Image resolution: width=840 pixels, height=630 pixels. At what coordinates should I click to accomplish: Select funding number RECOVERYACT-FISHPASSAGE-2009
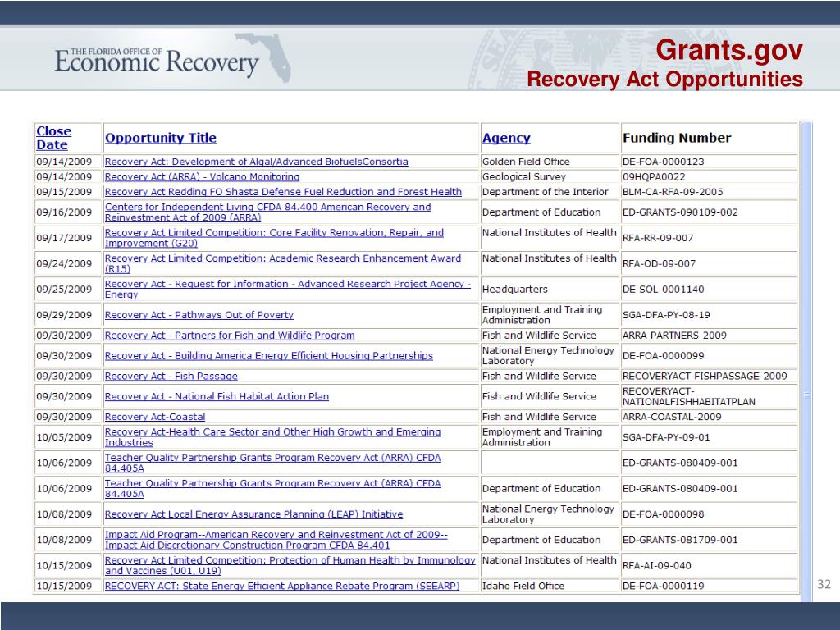[705, 376]
